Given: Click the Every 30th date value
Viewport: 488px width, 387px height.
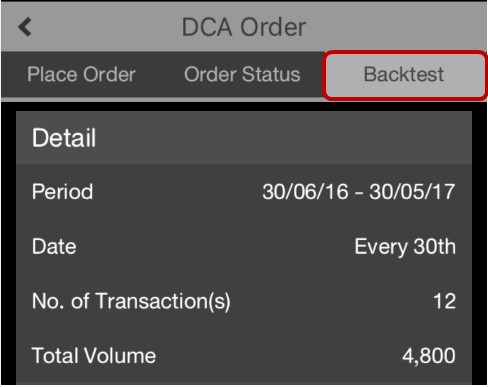Looking at the screenshot, I should coord(405,247).
